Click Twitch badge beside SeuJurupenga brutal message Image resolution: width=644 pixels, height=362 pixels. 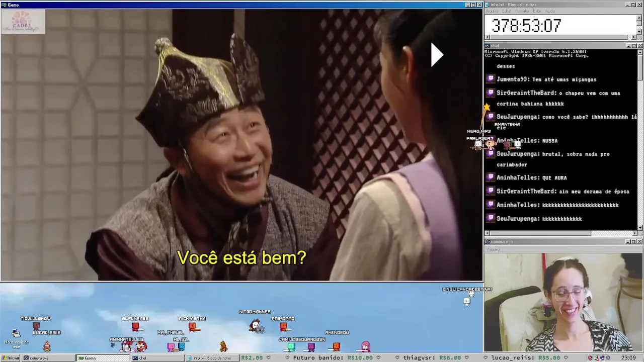(x=491, y=153)
